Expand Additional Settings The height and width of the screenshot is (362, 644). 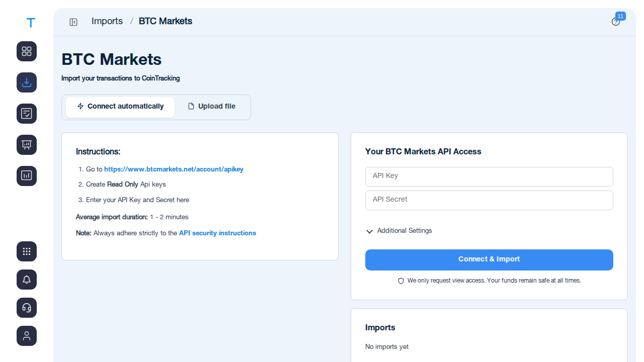click(x=399, y=231)
